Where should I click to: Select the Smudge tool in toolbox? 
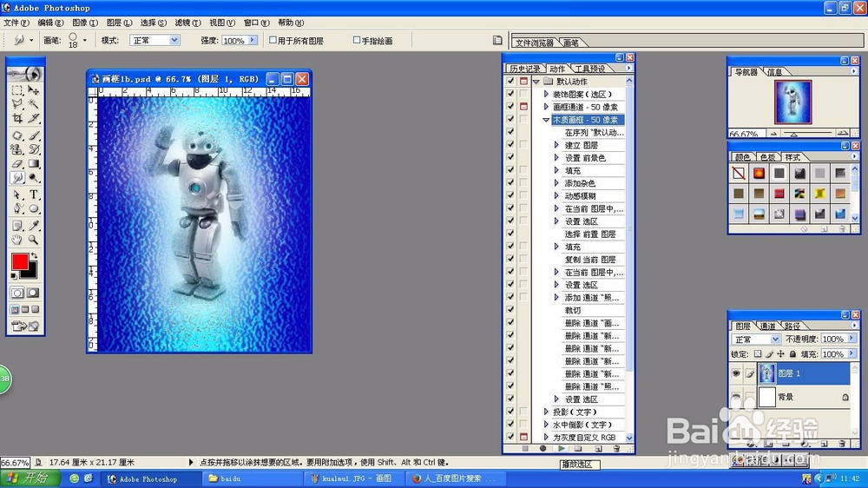(x=17, y=178)
